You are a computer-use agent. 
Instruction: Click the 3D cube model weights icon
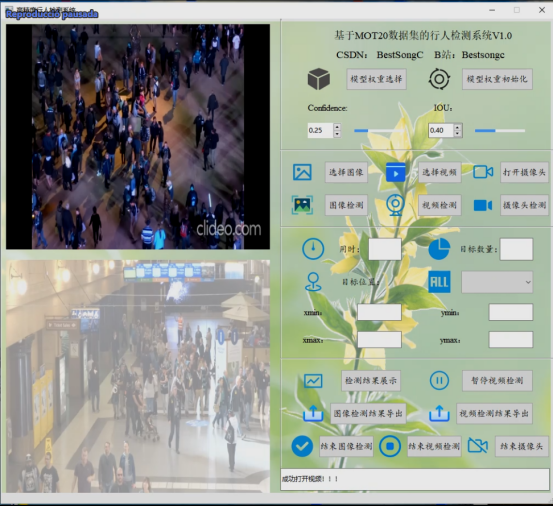click(318, 78)
